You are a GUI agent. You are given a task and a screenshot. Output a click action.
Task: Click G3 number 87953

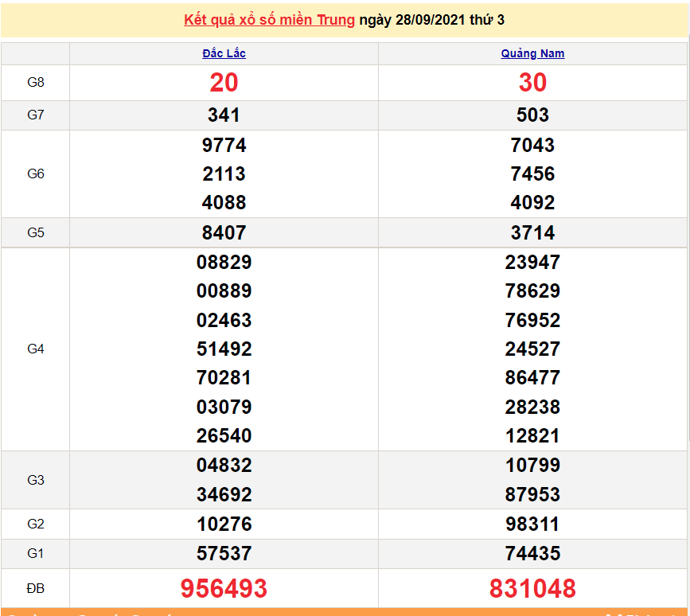pos(532,494)
